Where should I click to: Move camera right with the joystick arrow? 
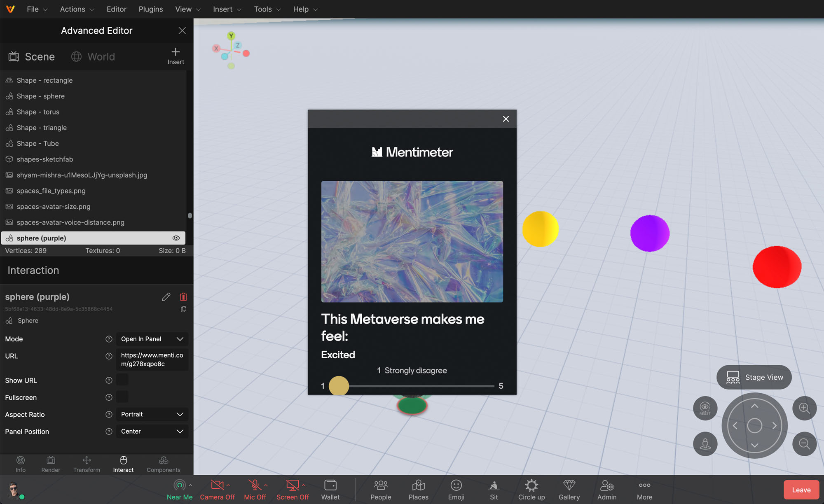[x=774, y=425]
